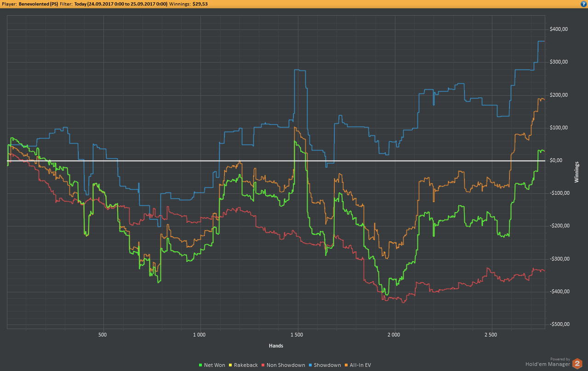Image resolution: width=588 pixels, height=371 pixels.
Task: Click the $400,00 axis label
Action: click(559, 29)
